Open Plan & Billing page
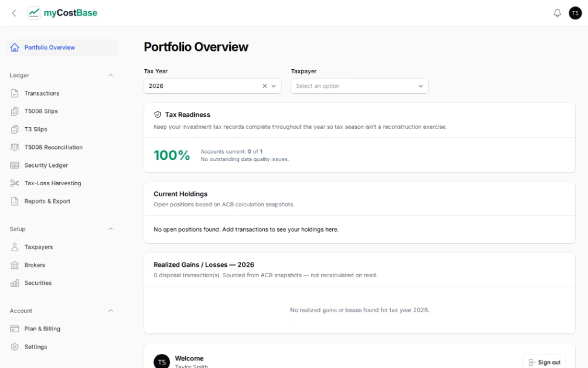 (62, 329)
